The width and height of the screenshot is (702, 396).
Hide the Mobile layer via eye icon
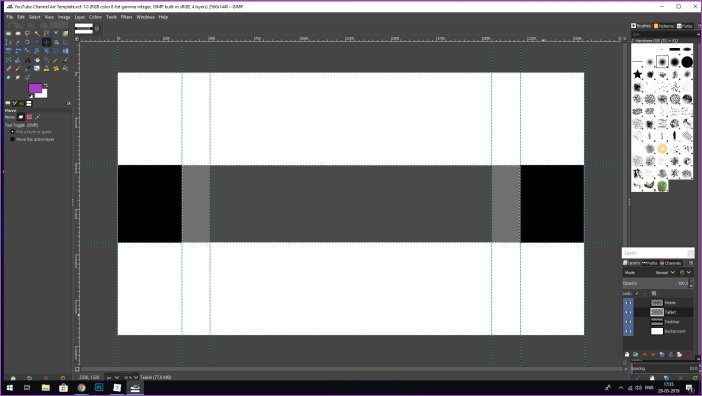628,302
